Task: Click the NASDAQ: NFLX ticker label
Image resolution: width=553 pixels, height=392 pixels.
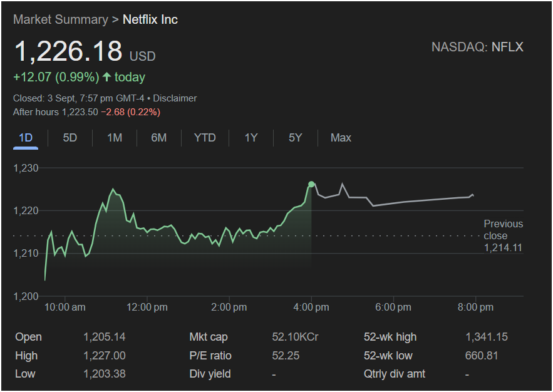Action: pyautogui.click(x=477, y=47)
